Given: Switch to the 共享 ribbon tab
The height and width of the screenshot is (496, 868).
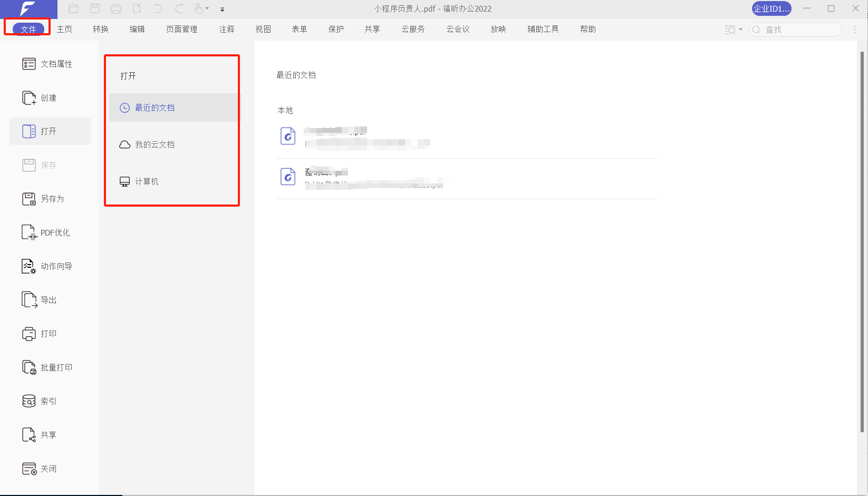Looking at the screenshot, I should (372, 29).
